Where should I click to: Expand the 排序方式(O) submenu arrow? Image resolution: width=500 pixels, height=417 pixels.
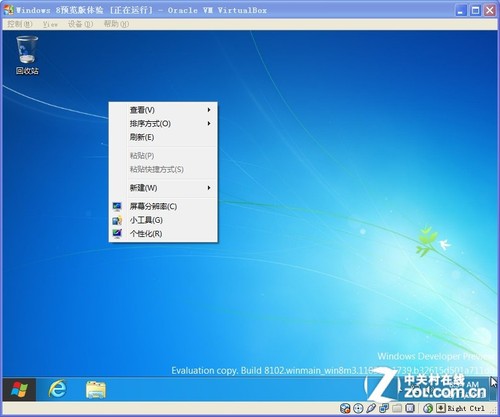pos(209,123)
